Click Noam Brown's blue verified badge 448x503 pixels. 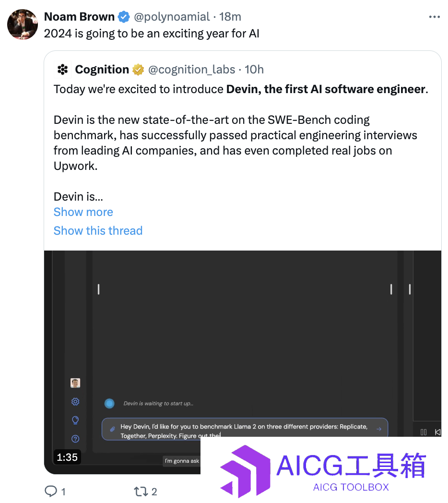124,17
